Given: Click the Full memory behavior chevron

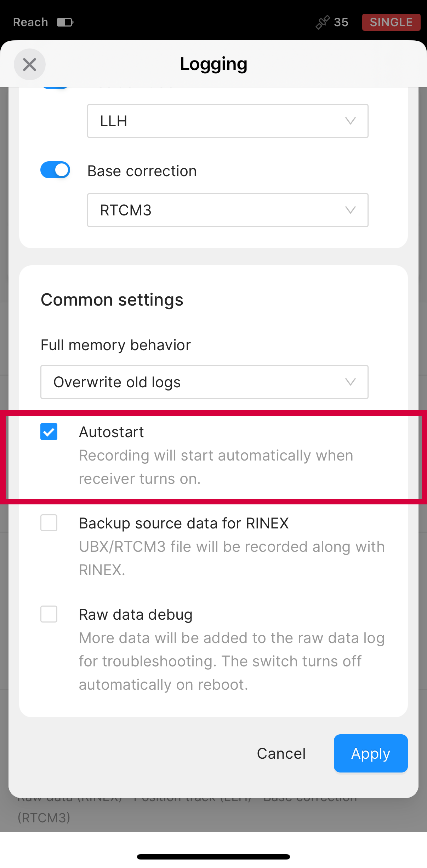Looking at the screenshot, I should pyautogui.click(x=350, y=382).
